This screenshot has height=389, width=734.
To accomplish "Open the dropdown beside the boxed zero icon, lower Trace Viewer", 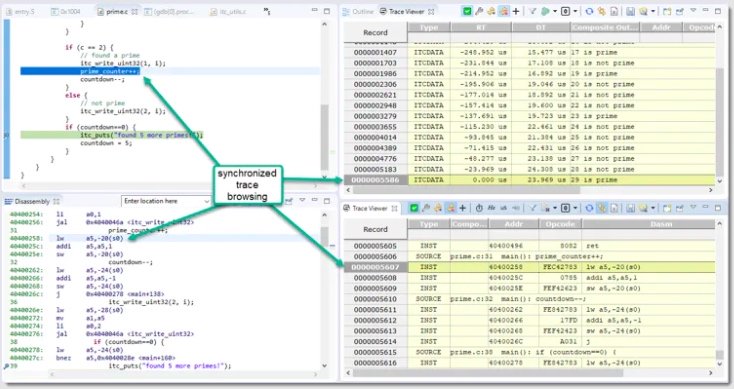I will tap(575, 208).
